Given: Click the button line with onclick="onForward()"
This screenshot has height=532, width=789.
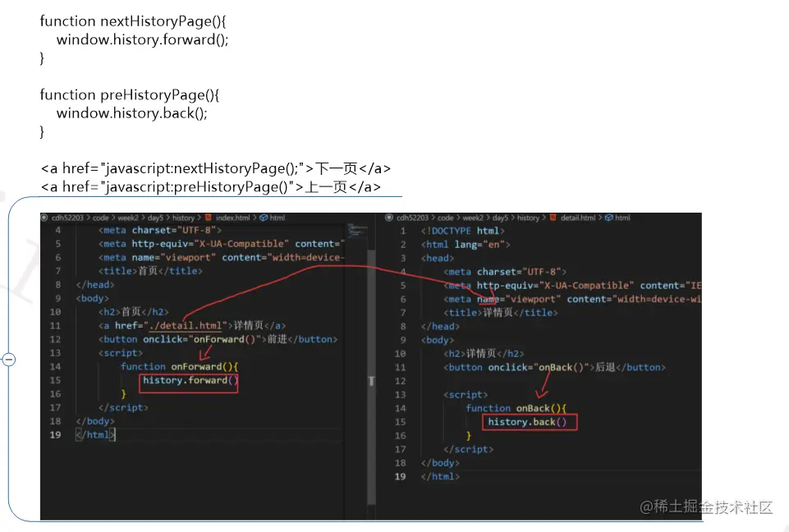Looking at the screenshot, I should [218, 339].
